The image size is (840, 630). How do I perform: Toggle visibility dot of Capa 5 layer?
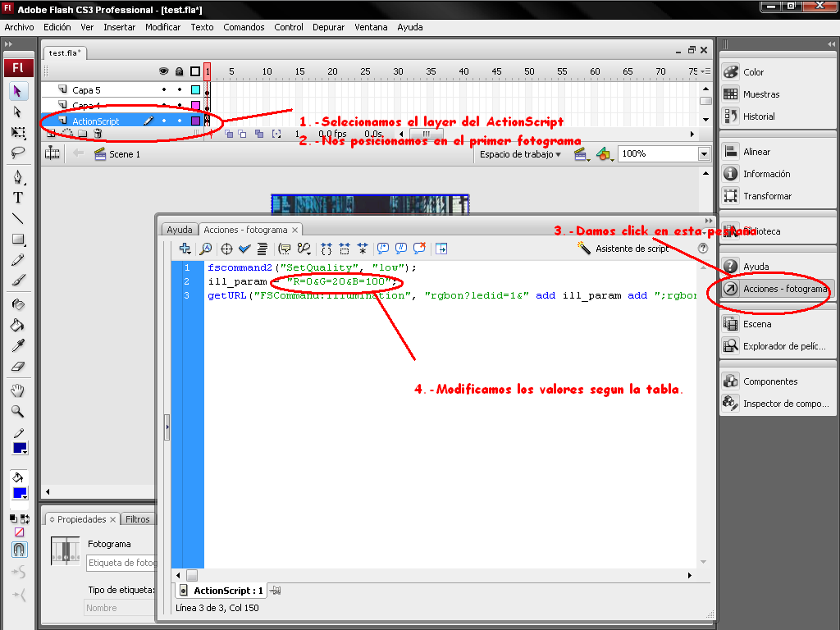click(x=164, y=90)
